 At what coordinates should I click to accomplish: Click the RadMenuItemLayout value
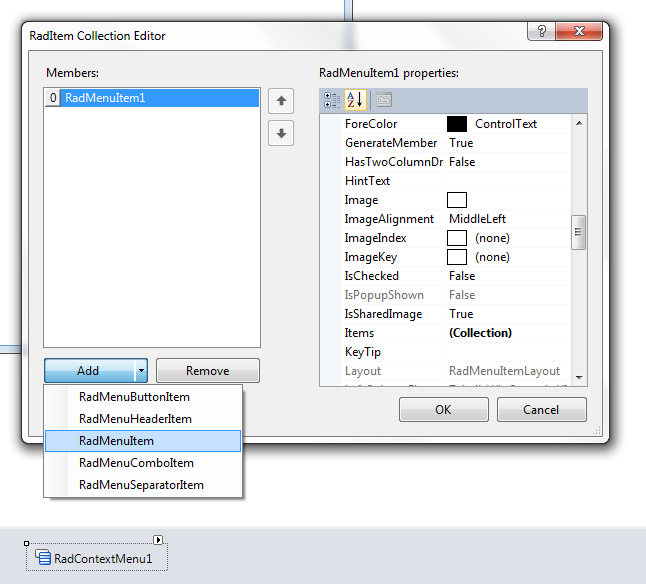click(x=504, y=371)
